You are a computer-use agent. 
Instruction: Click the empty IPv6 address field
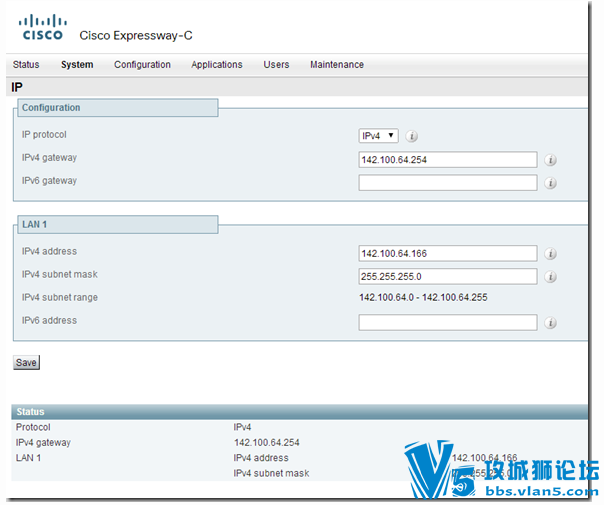pos(448,322)
